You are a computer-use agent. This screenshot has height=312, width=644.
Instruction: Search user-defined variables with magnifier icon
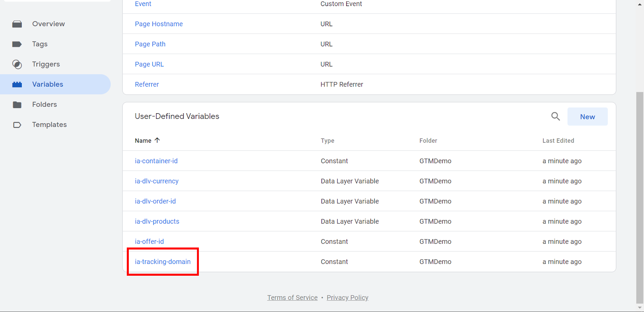click(555, 116)
